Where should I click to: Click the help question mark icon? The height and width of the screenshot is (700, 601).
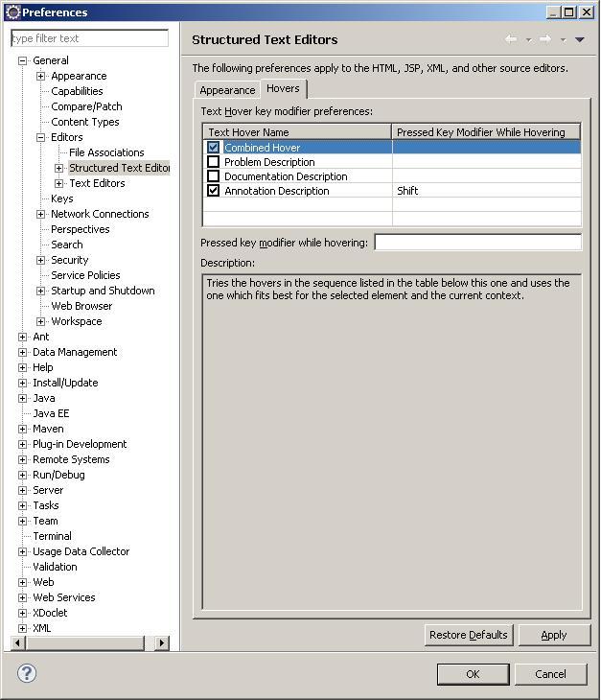(27, 673)
